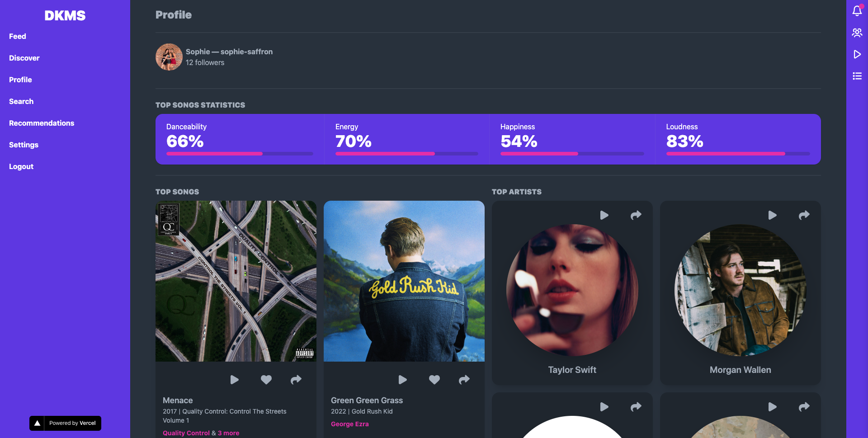Image resolution: width=868 pixels, height=438 pixels.
Task: Play Morgan Wallen artist
Action: tap(772, 215)
